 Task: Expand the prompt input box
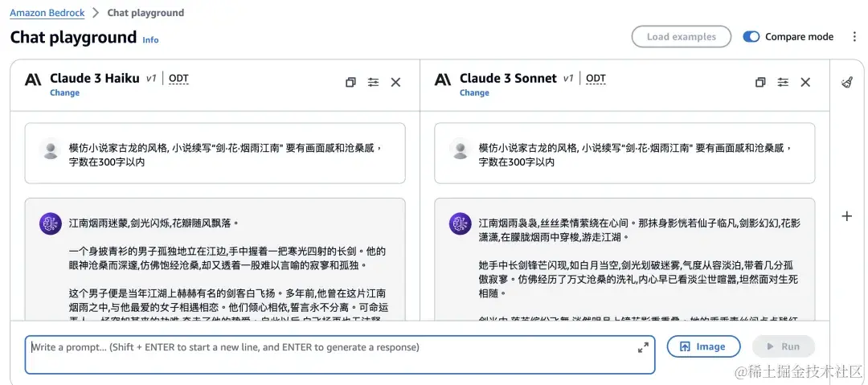[x=643, y=347]
